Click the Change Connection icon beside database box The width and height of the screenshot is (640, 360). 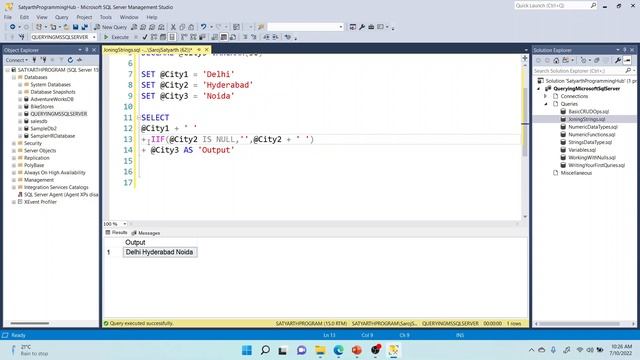(x=21, y=37)
